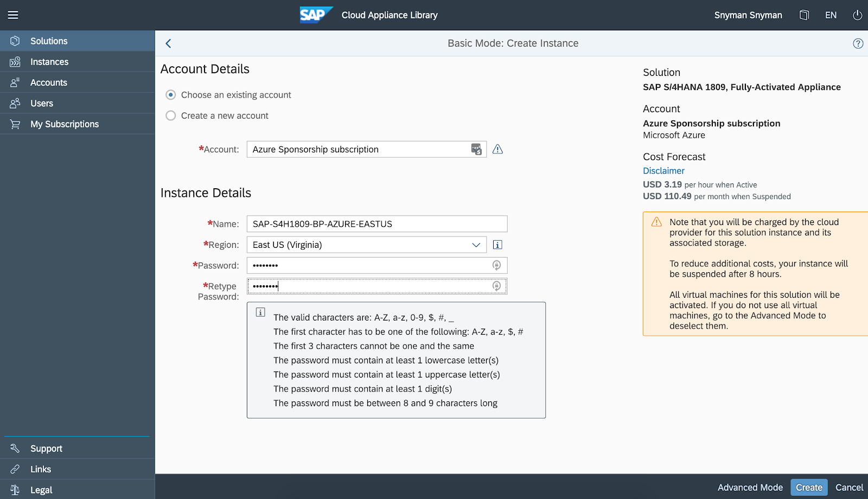Open Instances in the sidebar
The width and height of the screenshot is (868, 499).
[49, 62]
